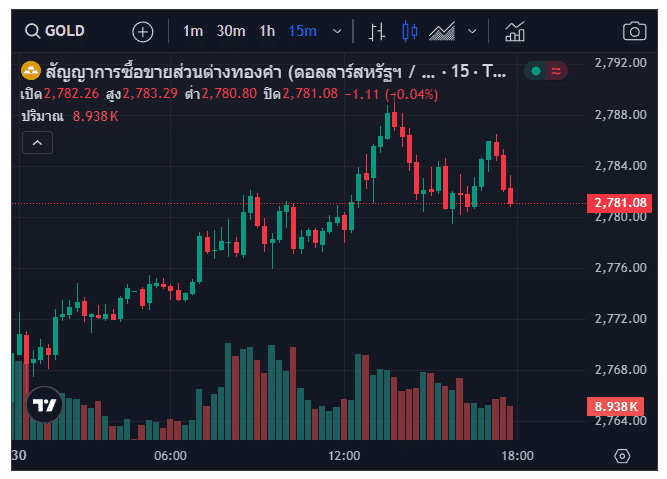This screenshot has height=479, width=667.
Task: Click the red volume label 8.938K on axis
Action: click(x=615, y=406)
